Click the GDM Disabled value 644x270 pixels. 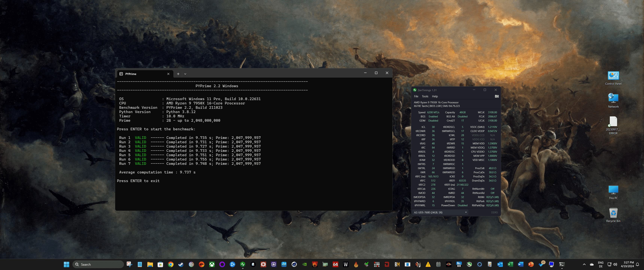(433, 121)
